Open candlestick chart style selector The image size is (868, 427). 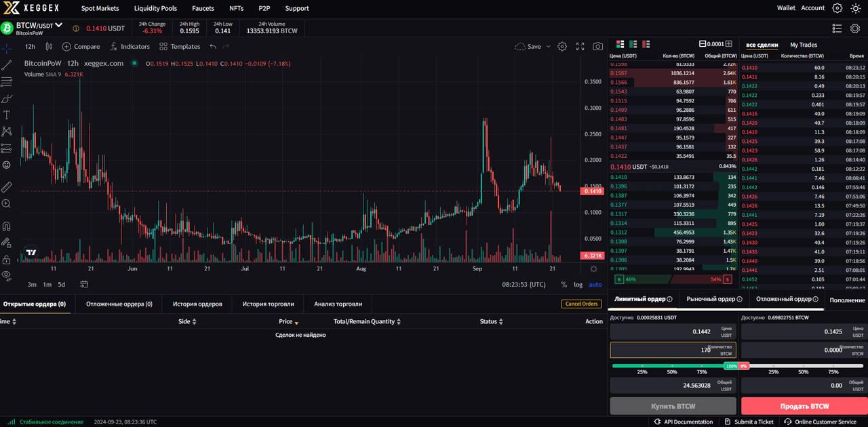coord(49,47)
